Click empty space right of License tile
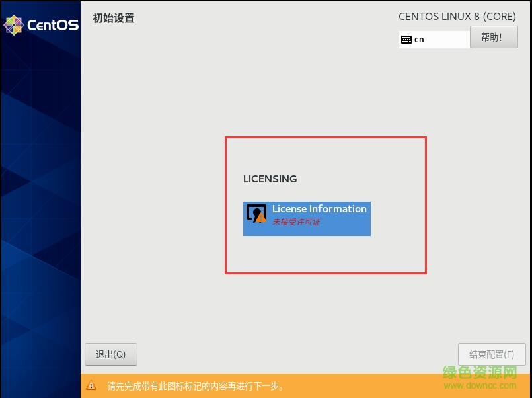Image resolution: width=532 pixels, height=398 pixels. point(397,218)
